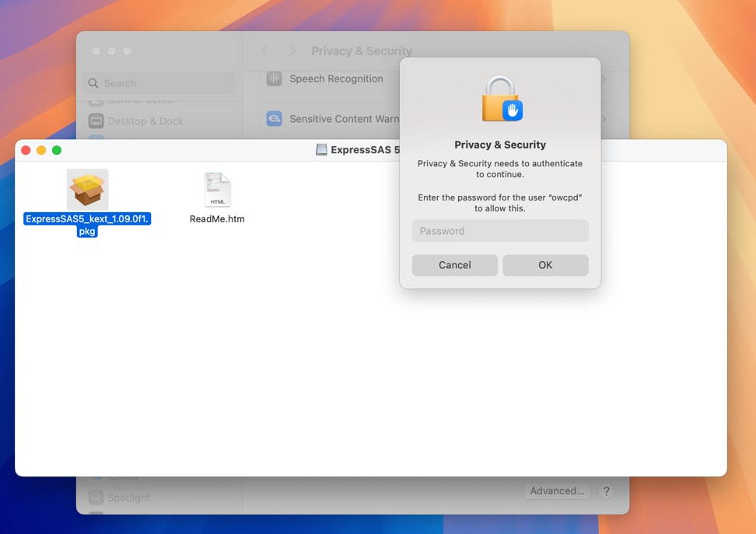The image size is (756, 534).
Task: Expand the Sensitive Content Warning row chevron
Action: 604,119
